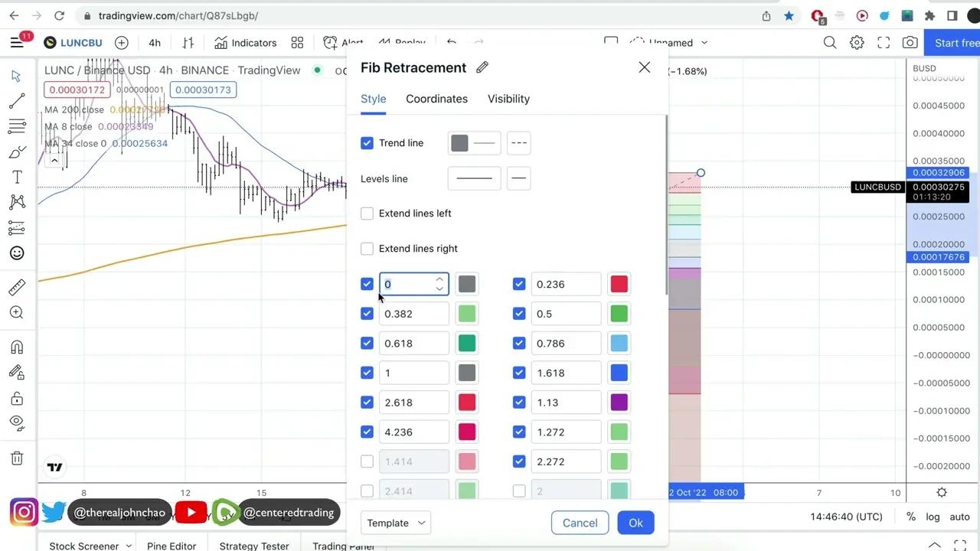Open the XABCD pattern tool
980x551 pixels.
(x=17, y=201)
